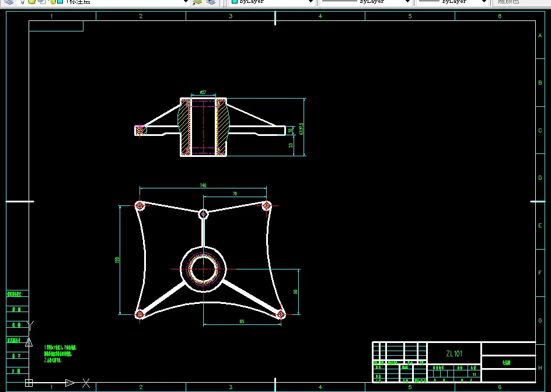
Task: Open the ByLayer lineweight dropdown
Action: coord(484,2)
